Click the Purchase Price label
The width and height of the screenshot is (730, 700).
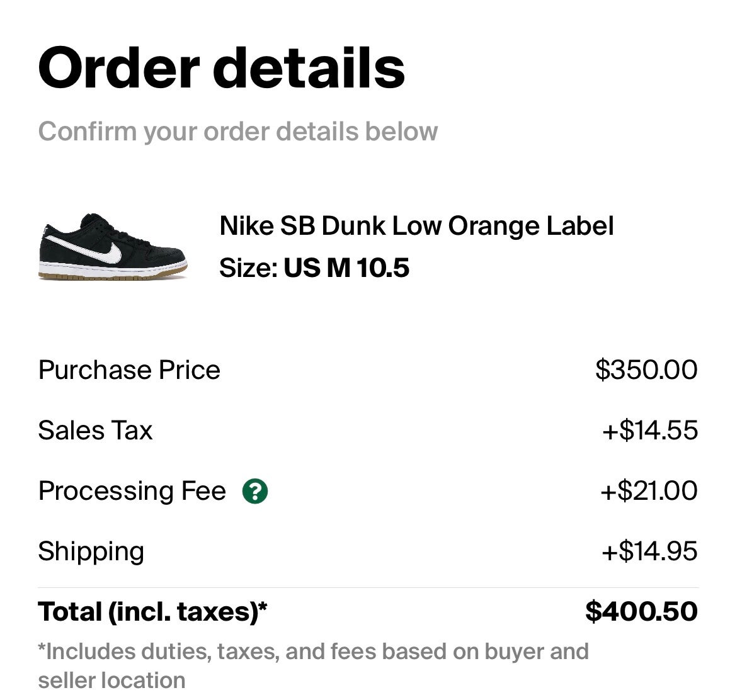point(129,371)
